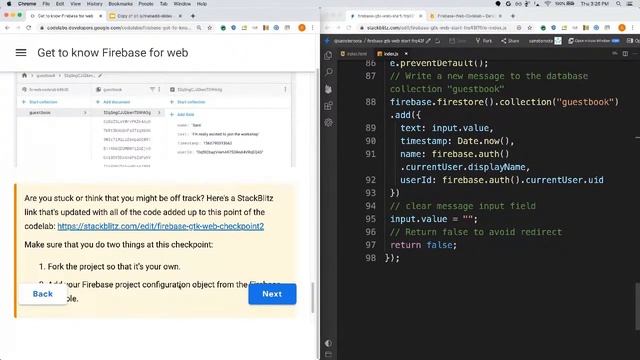The width and height of the screenshot is (640, 360).
Task: Click 'timestamp: Date.now(),' code line
Action: 457,141
